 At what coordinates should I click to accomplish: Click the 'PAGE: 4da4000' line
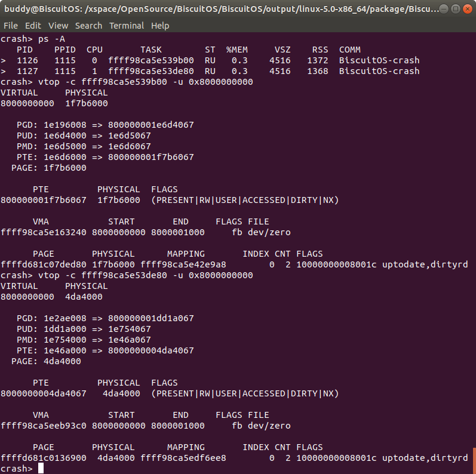click(x=47, y=361)
